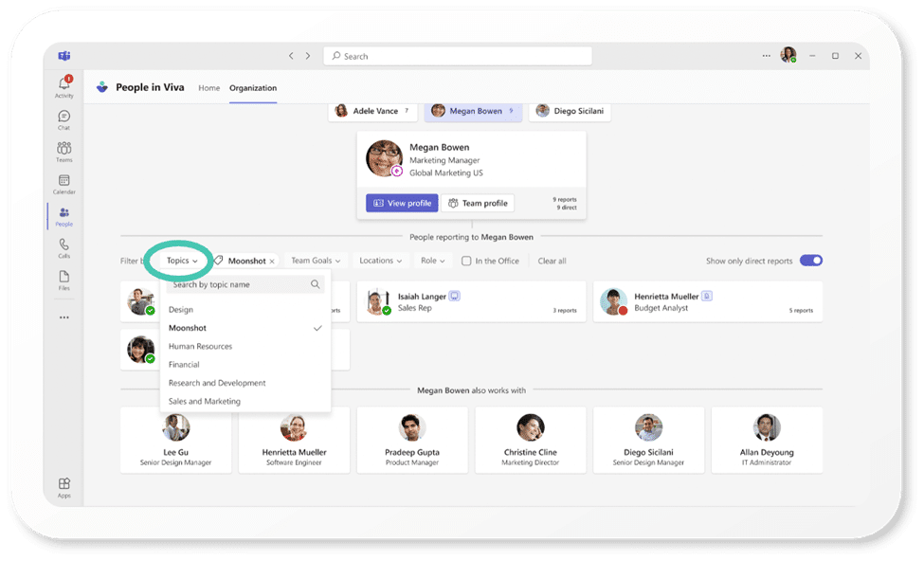Open Henrietta Mueller Budget Analyst card
Image resolution: width=924 pixels, height=561 pixels.
708,301
